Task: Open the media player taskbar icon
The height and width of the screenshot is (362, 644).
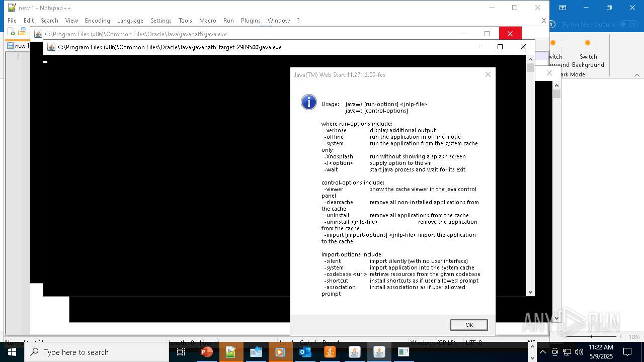Action: (x=280, y=352)
